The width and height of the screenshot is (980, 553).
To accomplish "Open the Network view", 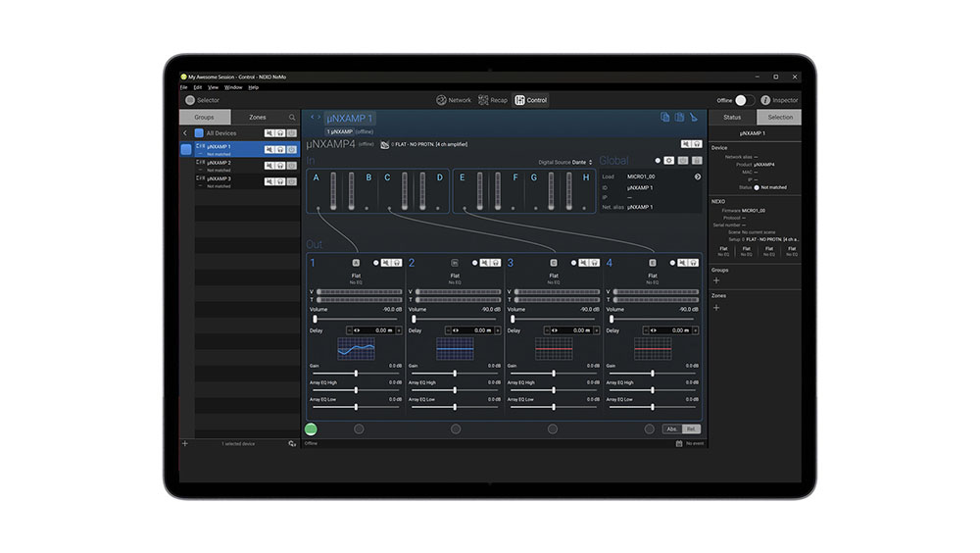I will tap(454, 100).
